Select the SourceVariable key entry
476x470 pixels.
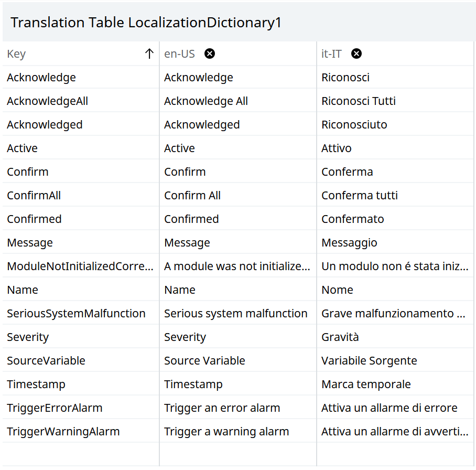pyautogui.click(x=45, y=360)
